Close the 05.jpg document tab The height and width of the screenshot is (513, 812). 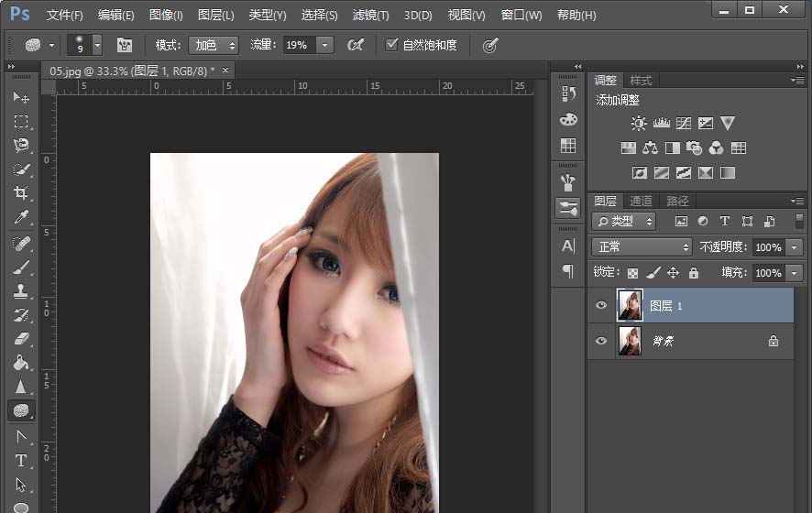click(x=225, y=70)
